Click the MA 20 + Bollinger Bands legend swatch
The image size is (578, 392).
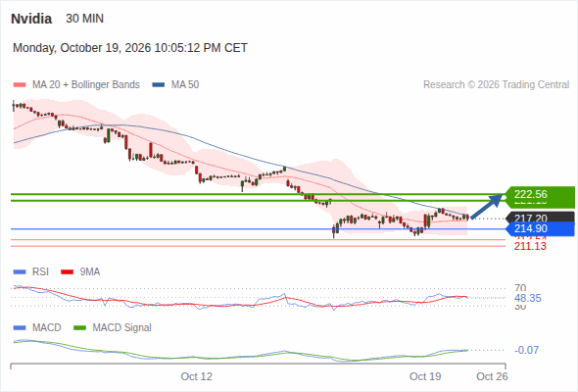coord(20,85)
